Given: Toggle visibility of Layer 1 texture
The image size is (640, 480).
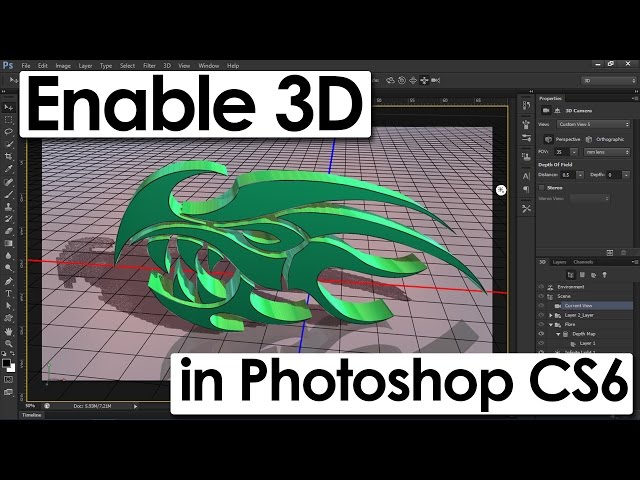Looking at the screenshot, I should click(x=541, y=343).
